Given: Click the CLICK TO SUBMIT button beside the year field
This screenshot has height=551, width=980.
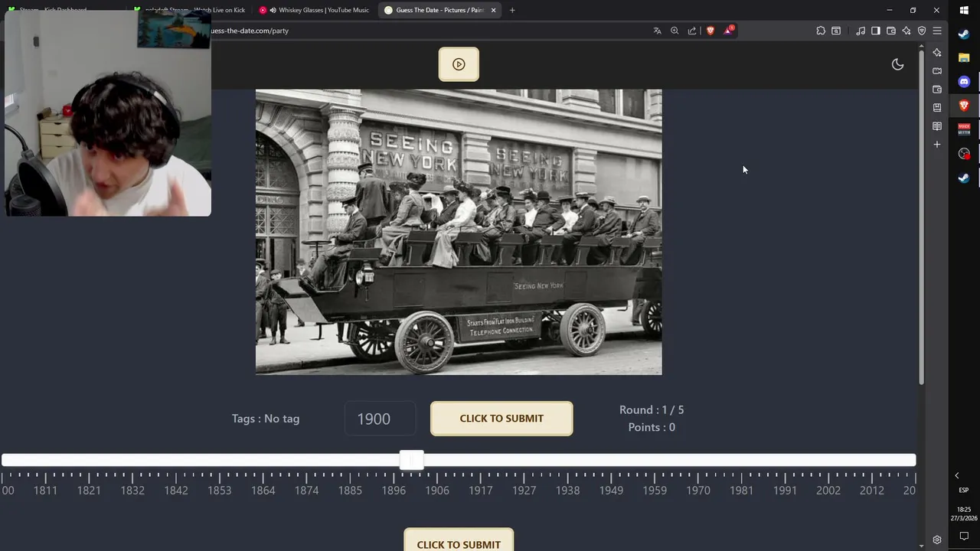Looking at the screenshot, I should tap(501, 419).
